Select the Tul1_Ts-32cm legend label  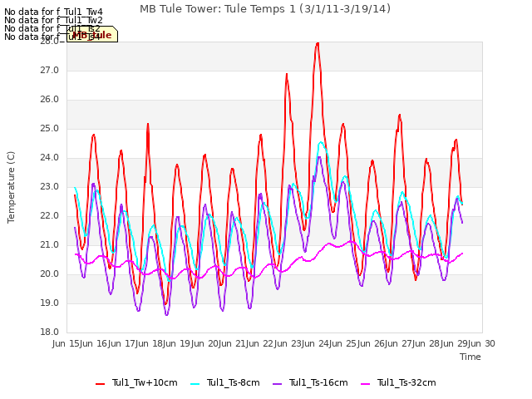click(406, 382)
